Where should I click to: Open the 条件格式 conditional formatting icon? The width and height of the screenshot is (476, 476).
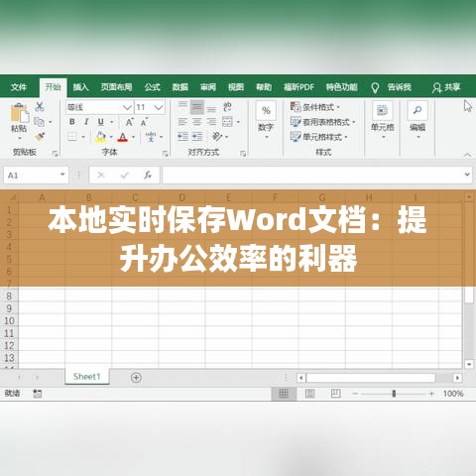tap(296, 107)
